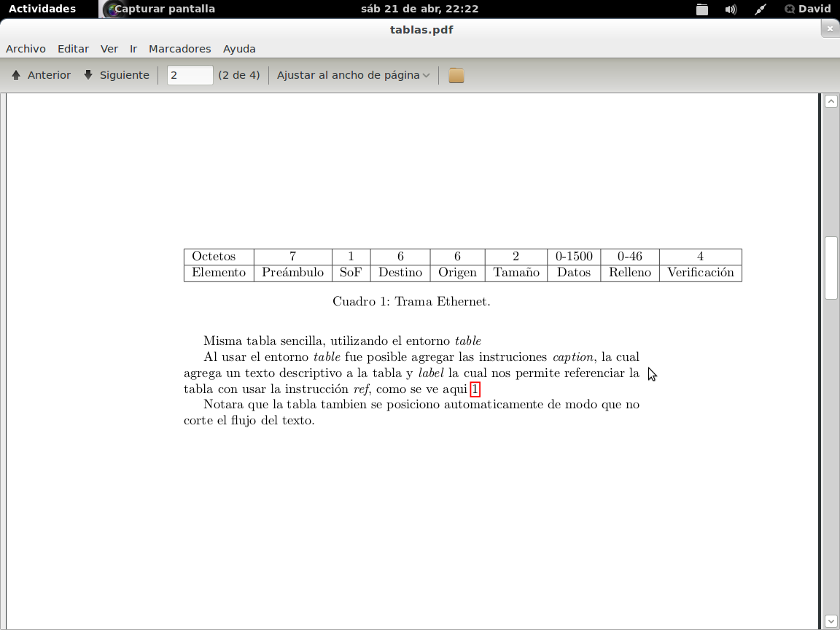The image size is (840, 630).
Task: Go to the next page with Siguiente
Action: (x=116, y=75)
